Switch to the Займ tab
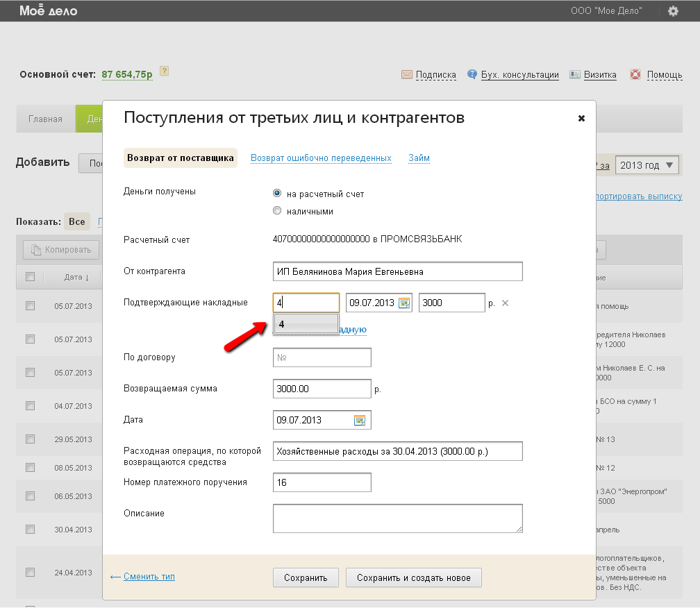This screenshot has width=700, height=608. (419, 158)
